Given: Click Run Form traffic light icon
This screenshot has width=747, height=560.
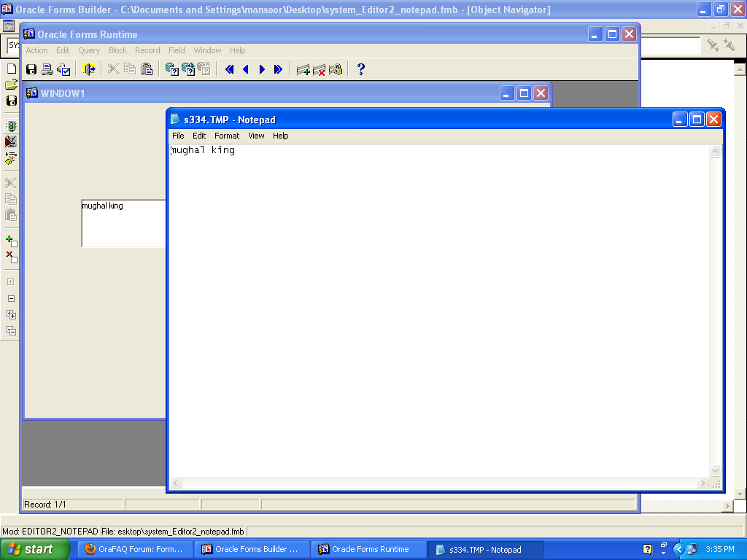Looking at the screenshot, I should pos(11,125).
